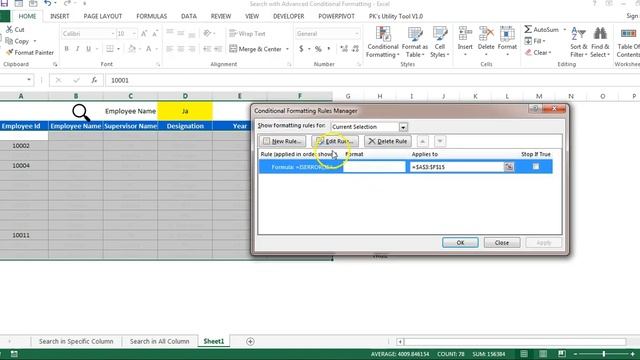Switch to Search in Specific Column sheet
Image resolution: width=640 pixels, height=360 pixels.
(76, 341)
